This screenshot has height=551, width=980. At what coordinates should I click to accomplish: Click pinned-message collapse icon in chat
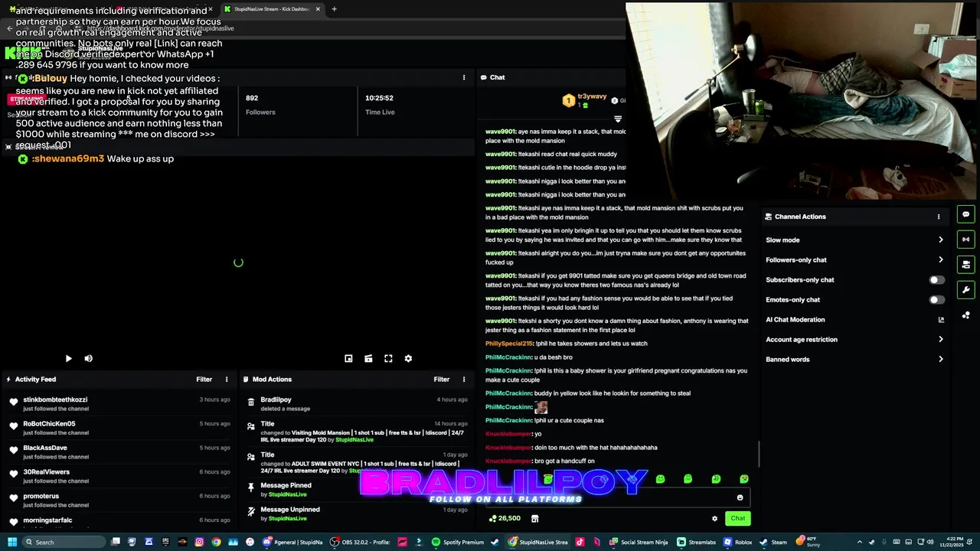(x=618, y=119)
